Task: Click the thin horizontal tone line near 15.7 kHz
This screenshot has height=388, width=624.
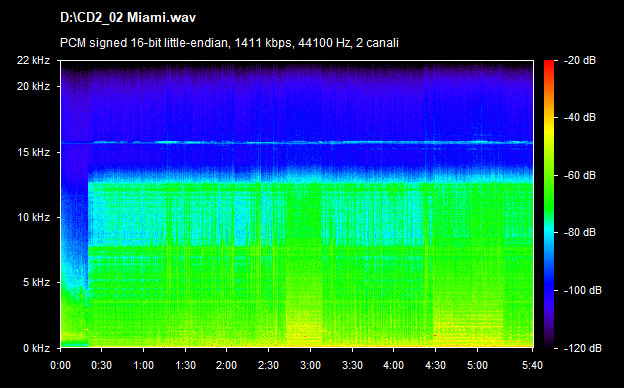Action: tap(296, 142)
